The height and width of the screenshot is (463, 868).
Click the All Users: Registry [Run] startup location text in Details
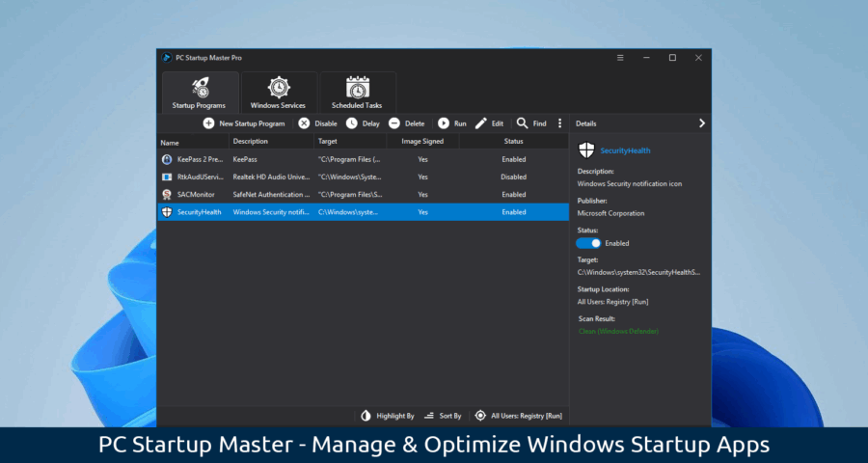[x=612, y=302]
